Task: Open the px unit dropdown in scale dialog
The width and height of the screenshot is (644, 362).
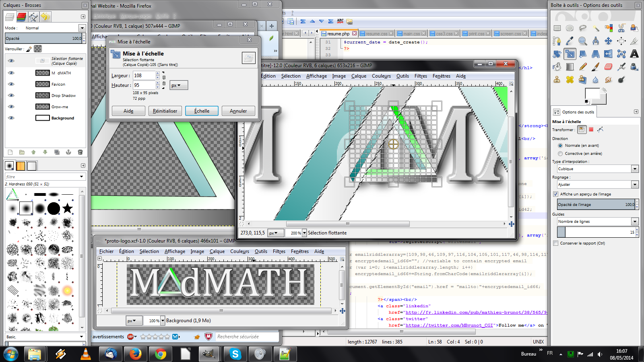Action: 178,85
